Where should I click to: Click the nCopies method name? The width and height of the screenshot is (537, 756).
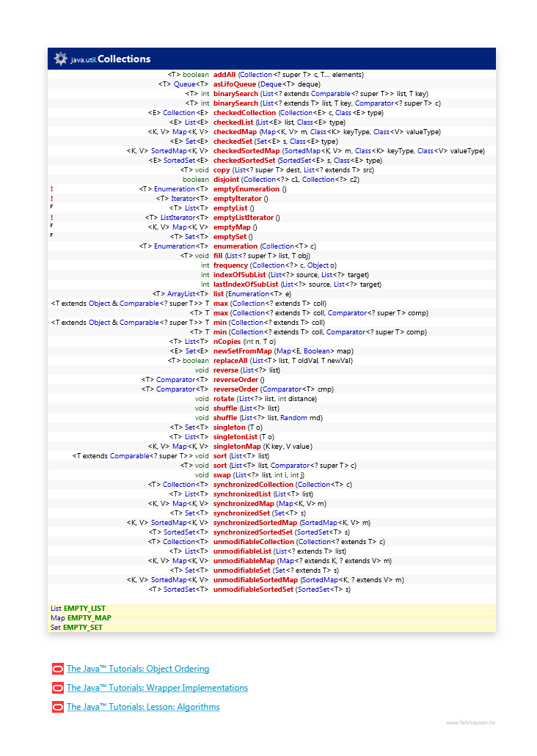227,342
